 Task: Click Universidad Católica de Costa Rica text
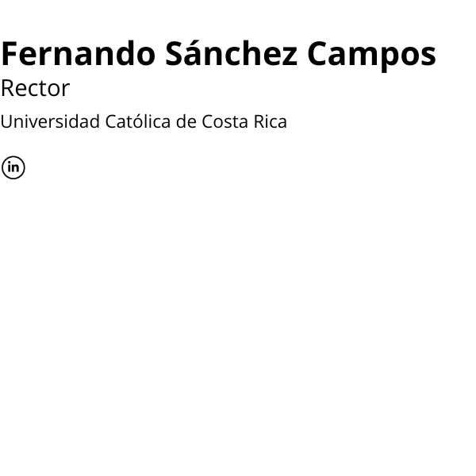coord(144,122)
